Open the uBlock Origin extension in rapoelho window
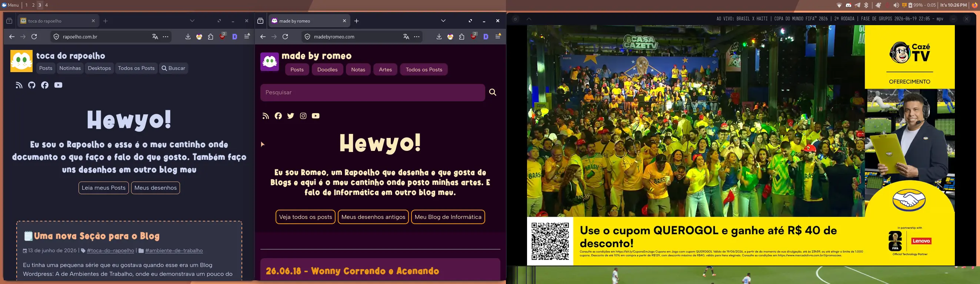Screen dimensions: 980x284 coord(223,37)
